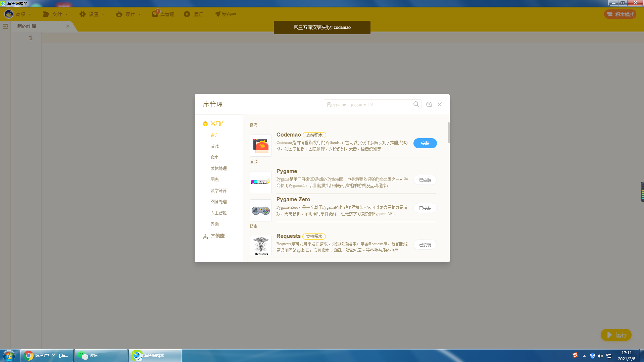
Task: Show hidden system tray icons
Action: [x=584, y=356]
